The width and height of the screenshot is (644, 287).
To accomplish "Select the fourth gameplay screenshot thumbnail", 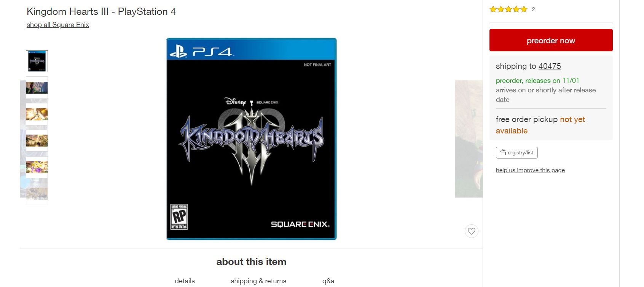I will [37, 141].
